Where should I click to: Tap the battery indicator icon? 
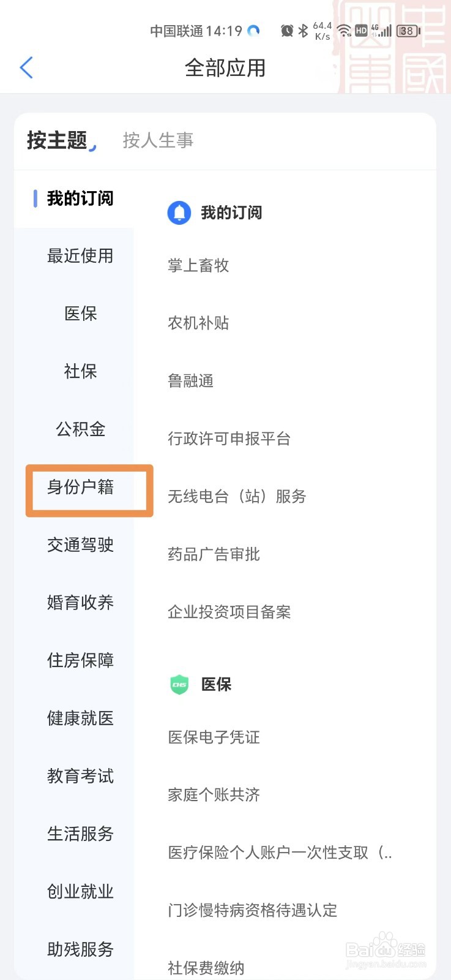point(408,31)
